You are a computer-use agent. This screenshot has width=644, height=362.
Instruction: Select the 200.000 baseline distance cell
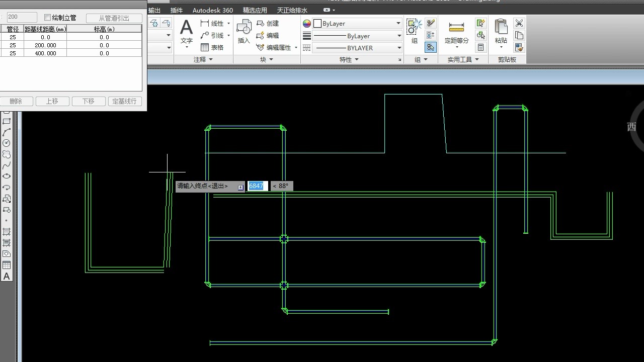pos(46,45)
